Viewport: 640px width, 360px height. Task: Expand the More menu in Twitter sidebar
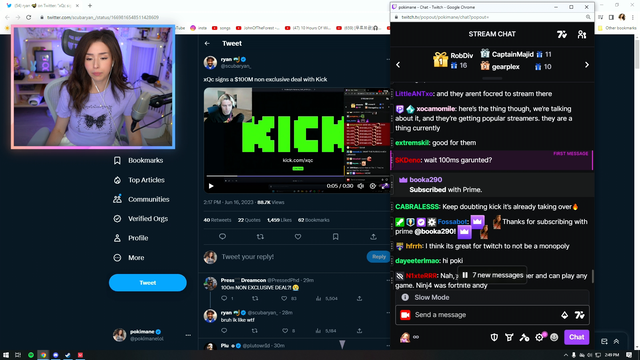(x=129, y=258)
